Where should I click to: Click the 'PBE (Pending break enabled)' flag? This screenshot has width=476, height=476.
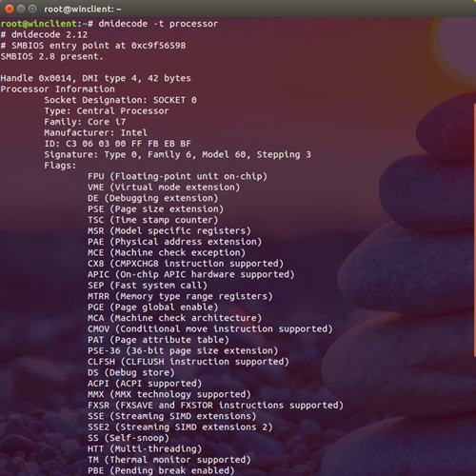161,470
